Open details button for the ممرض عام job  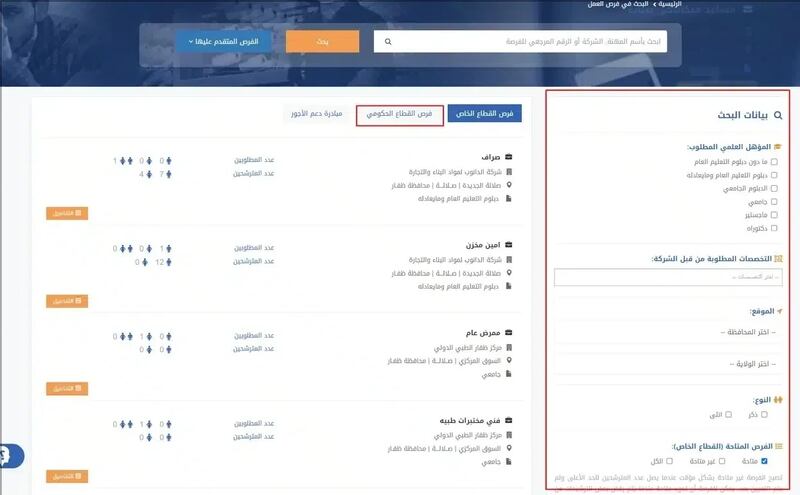point(67,389)
